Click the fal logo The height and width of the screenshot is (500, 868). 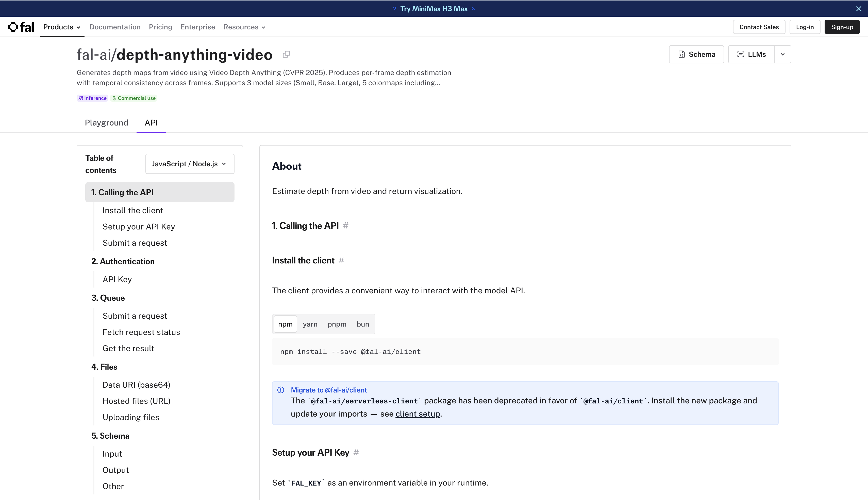[21, 27]
